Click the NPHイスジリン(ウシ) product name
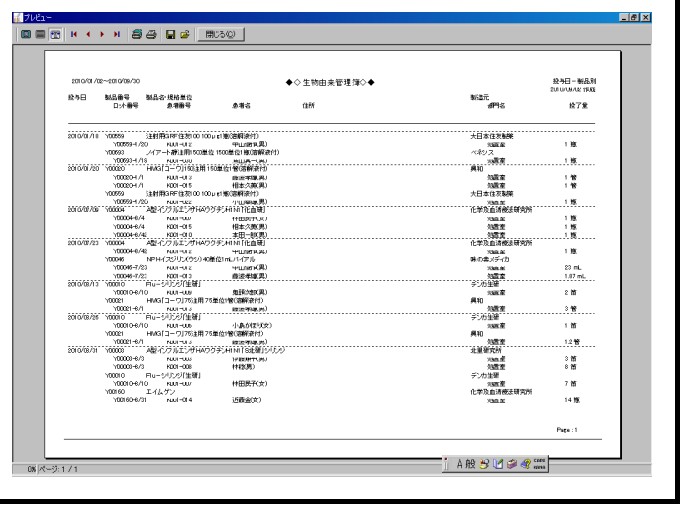This screenshot has height=507, width=683. click(x=200, y=260)
